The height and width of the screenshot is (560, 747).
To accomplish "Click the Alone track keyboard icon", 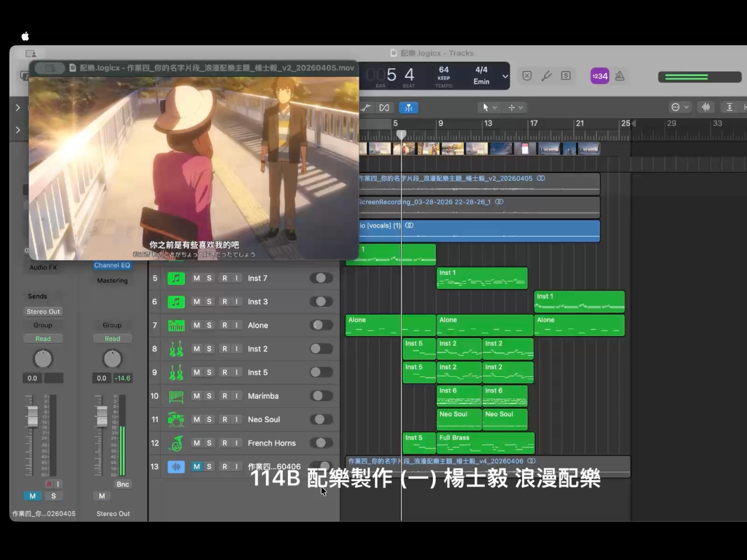I will pos(176,325).
